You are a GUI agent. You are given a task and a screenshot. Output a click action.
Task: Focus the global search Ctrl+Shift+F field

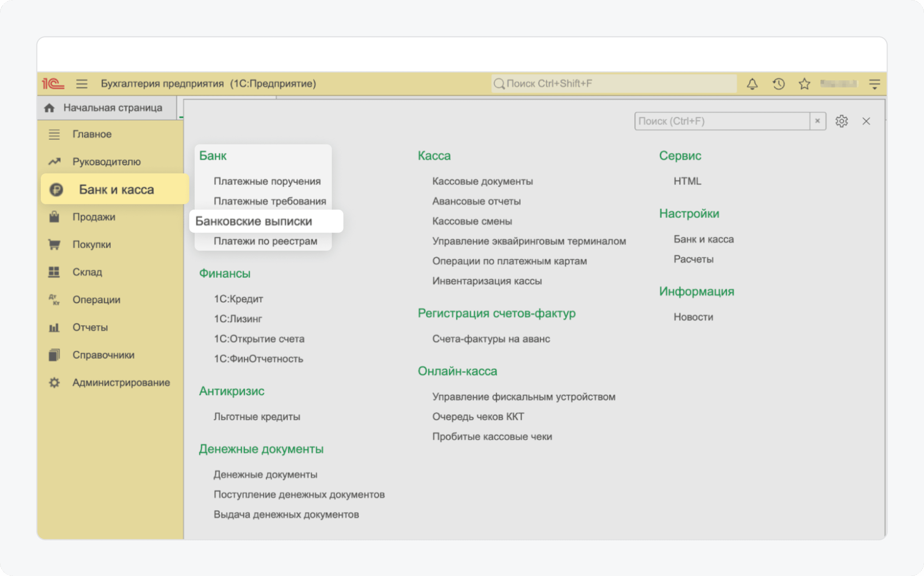(614, 83)
